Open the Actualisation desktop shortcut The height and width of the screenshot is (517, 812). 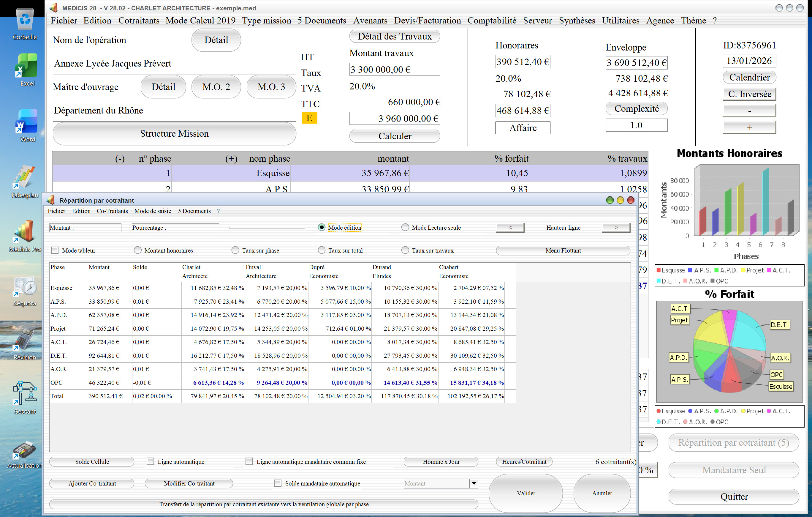24,454
